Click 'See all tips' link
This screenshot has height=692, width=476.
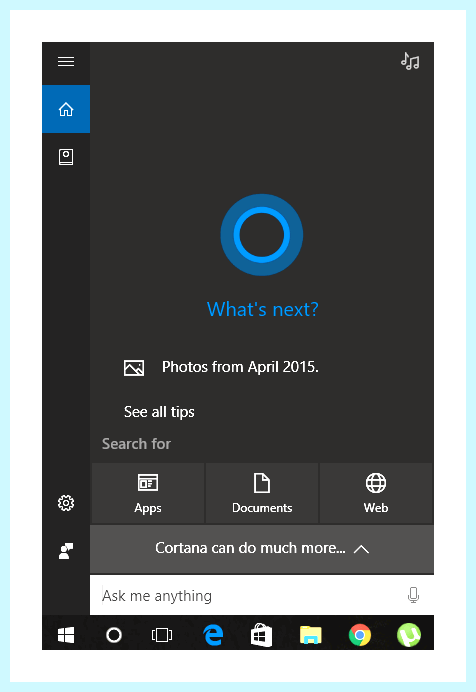coord(159,412)
